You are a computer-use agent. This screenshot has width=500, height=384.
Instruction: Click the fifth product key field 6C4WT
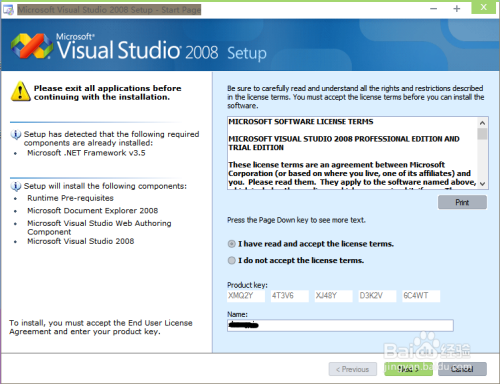(421, 296)
